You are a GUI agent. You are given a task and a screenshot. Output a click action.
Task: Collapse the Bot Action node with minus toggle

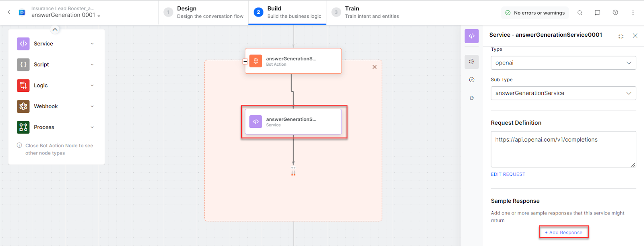245,62
